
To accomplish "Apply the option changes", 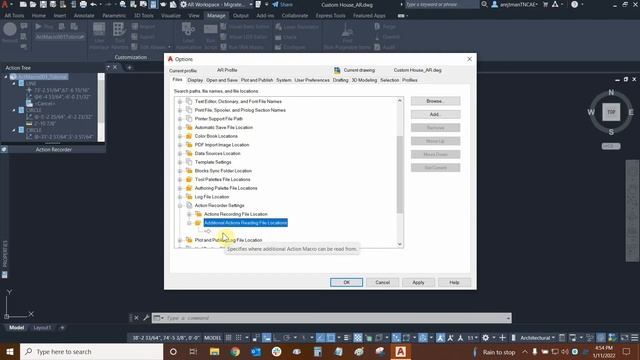I will click(x=418, y=282).
